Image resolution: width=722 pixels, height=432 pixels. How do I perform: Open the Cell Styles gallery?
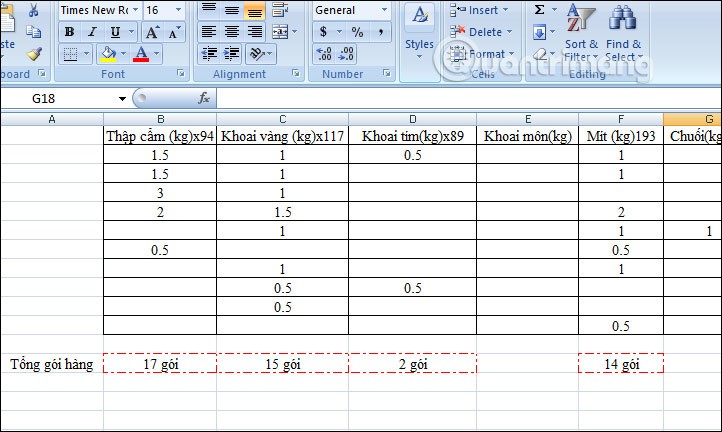click(x=420, y=28)
